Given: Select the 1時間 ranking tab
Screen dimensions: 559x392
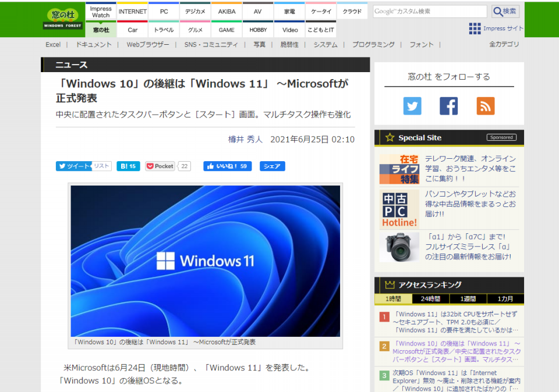Looking at the screenshot, I should (393, 299).
